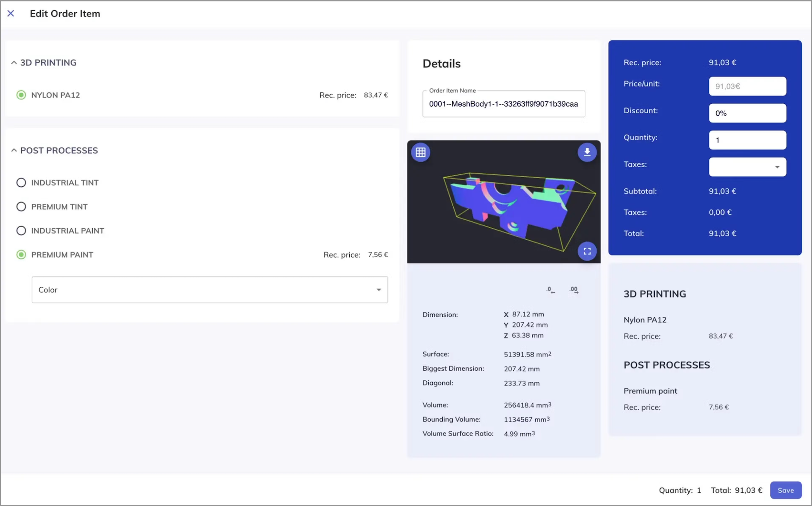Click the Save button
This screenshot has height=506, width=812.
[785, 490]
